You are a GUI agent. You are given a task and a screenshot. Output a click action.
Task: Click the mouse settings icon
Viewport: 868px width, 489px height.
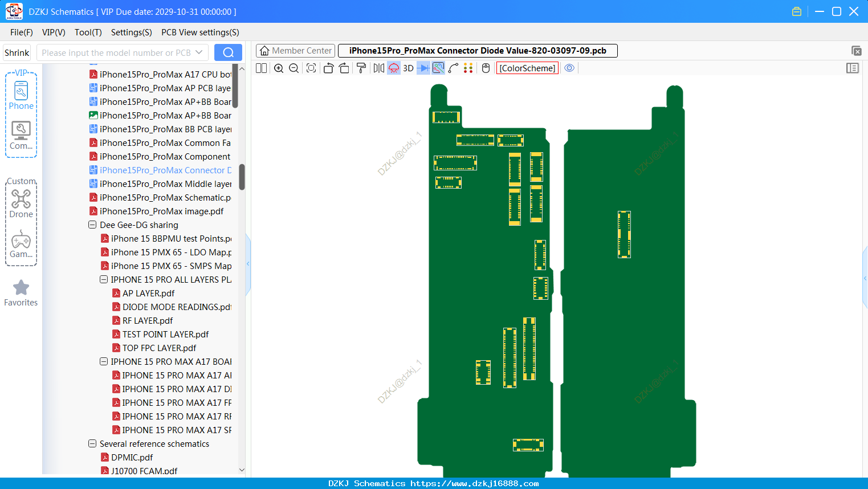pos(486,68)
